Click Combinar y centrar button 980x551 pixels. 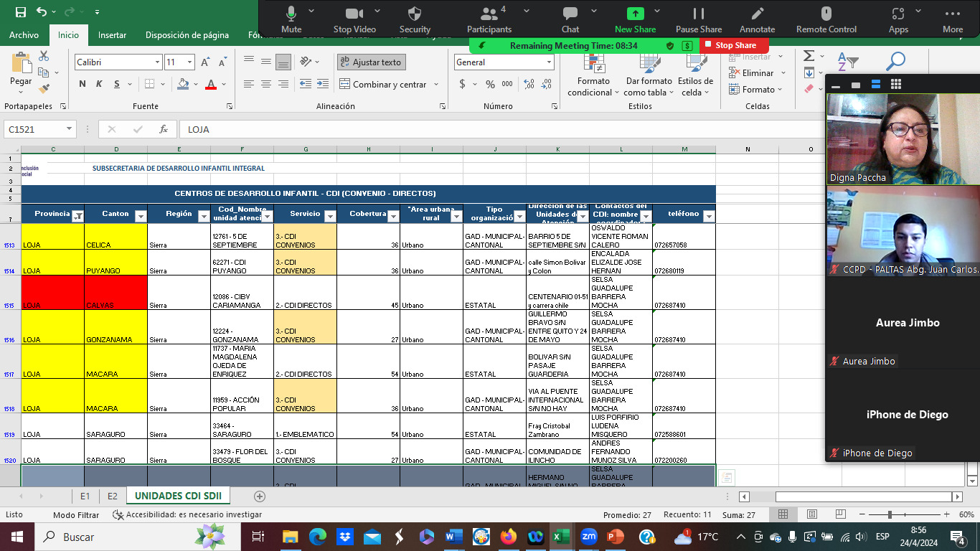pyautogui.click(x=388, y=84)
